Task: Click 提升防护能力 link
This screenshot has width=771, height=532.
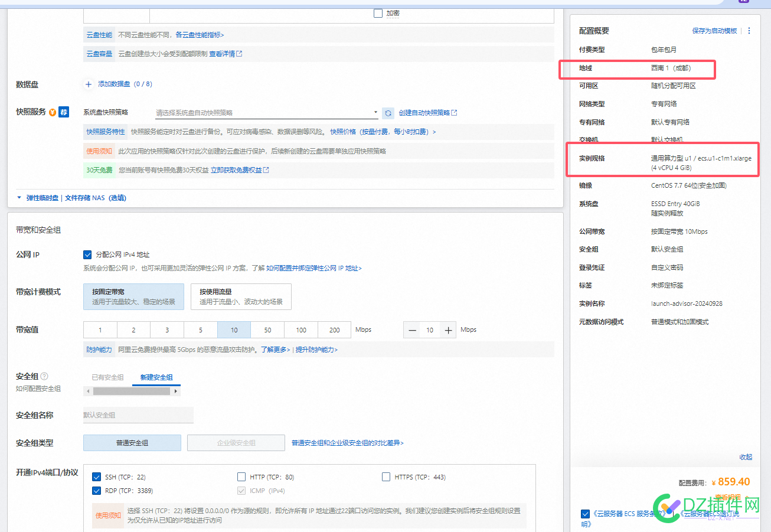Action: 317,350
